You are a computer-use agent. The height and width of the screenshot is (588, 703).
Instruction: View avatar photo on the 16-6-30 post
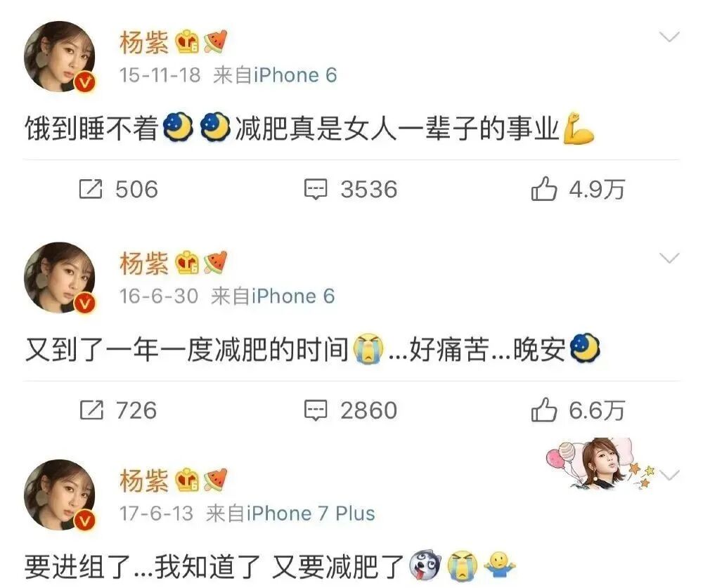[x=60, y=277]
